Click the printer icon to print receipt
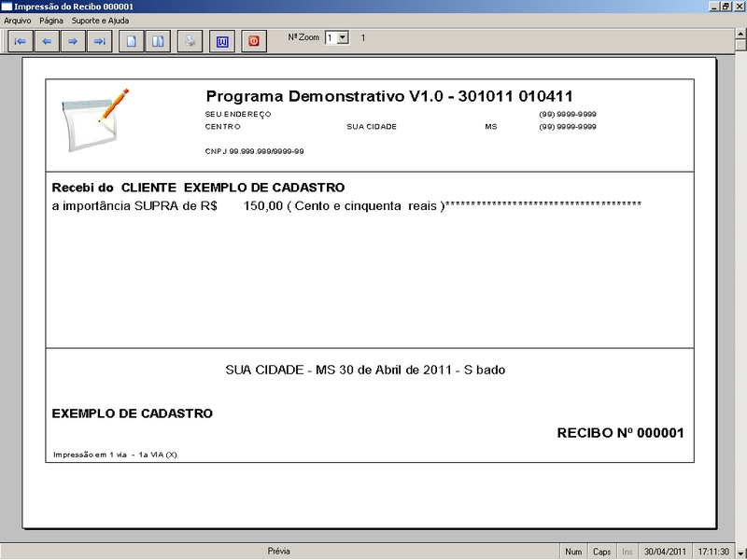Screen dimensions: 747x560 [x=190, y=41]
